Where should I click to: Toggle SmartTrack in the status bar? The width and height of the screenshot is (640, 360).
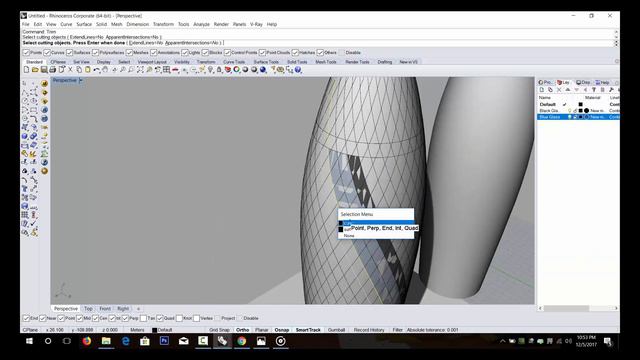coord(308,330)
